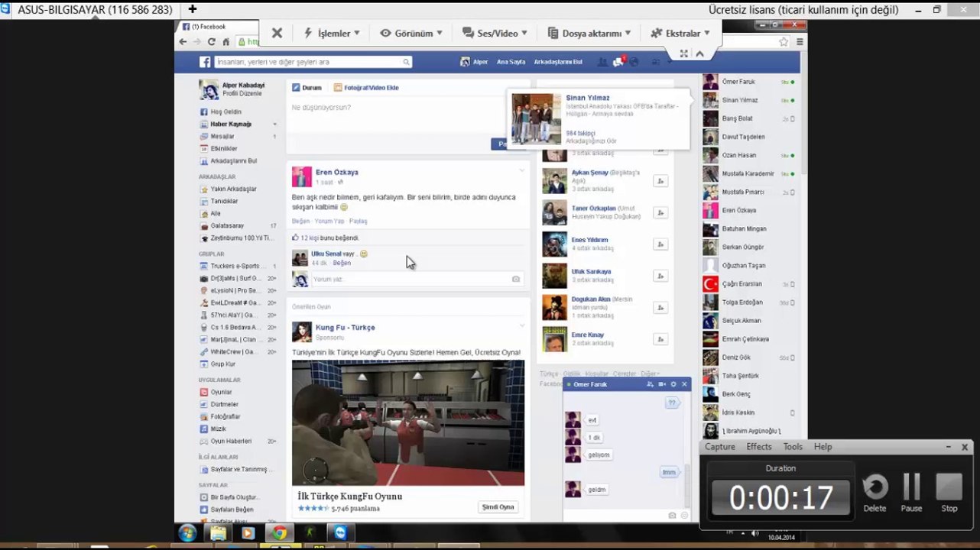980x550 pixels.
Task: Add Taner Özkaplan as friend
Action: [x=660, y=212]
